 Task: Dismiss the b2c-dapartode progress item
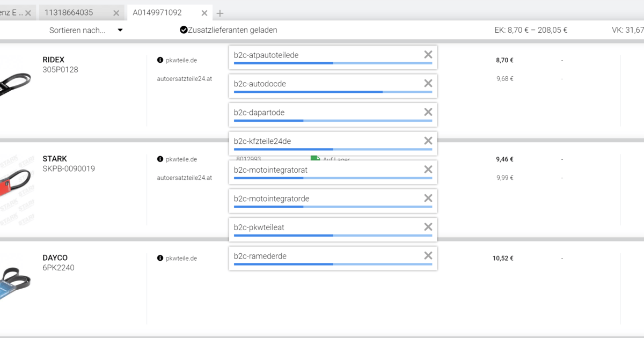(x=428, y=112)
